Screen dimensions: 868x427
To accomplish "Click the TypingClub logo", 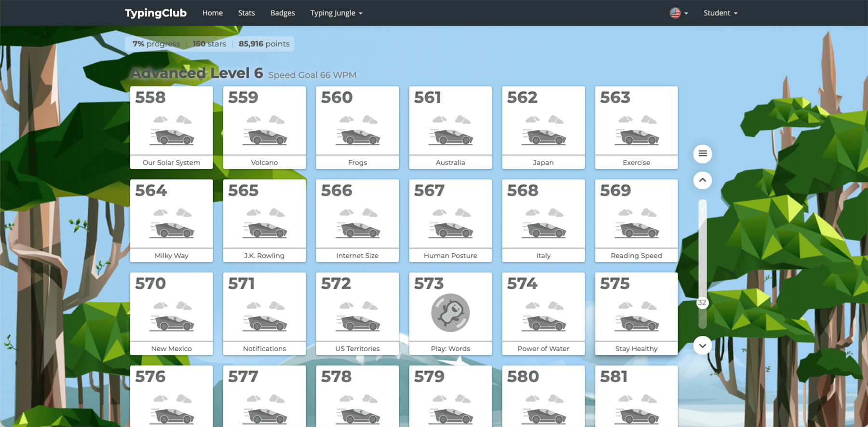I will pos(155,13).
